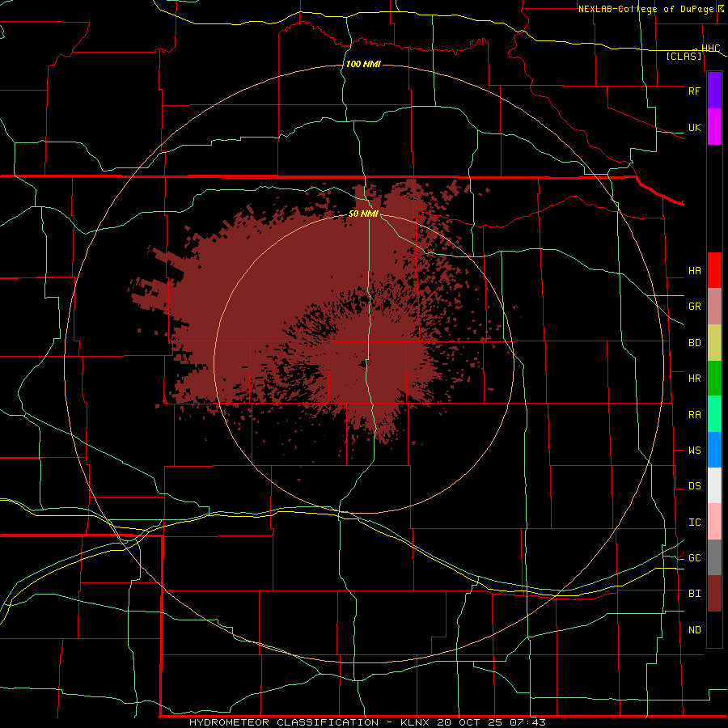Click the BI legend label

(x=694, y=594)
